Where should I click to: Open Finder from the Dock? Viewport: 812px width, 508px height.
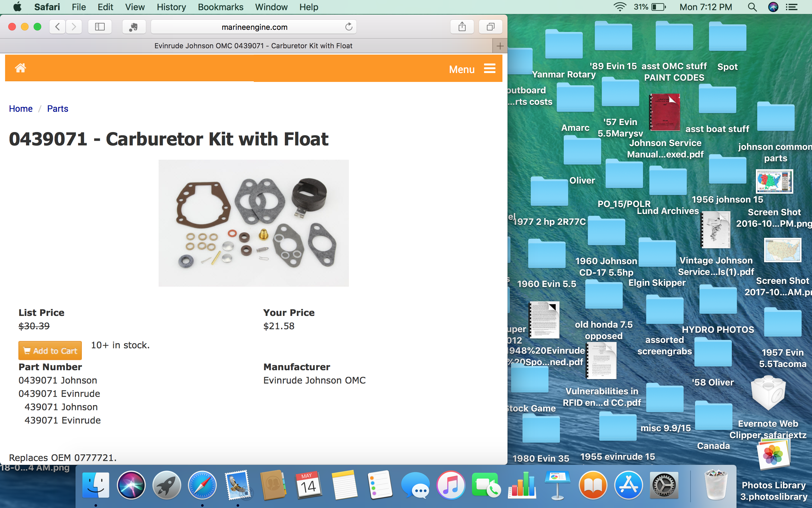pos(96,485)
